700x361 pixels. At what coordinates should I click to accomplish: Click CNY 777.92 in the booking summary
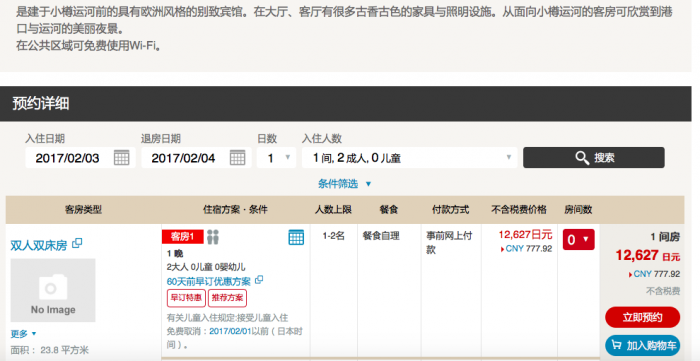(x=654, y=274)
